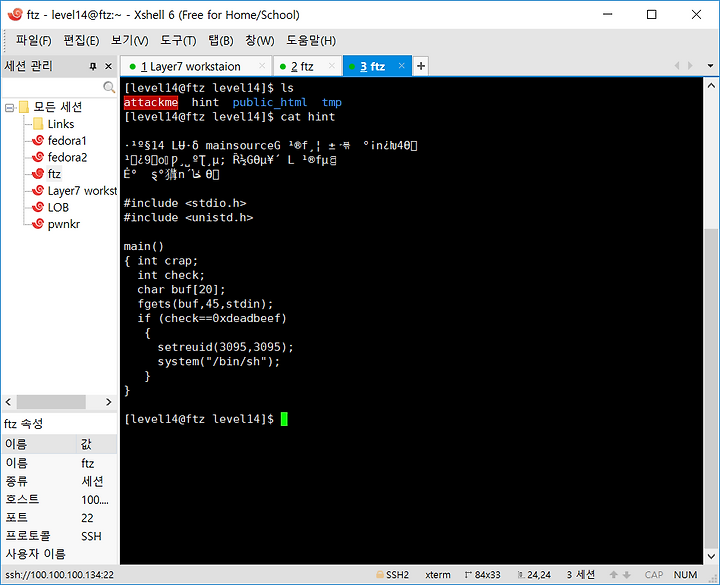Select the 사용자 이름 property row
The width and height of the screenshot is (720, 585).
coord(60,554)
